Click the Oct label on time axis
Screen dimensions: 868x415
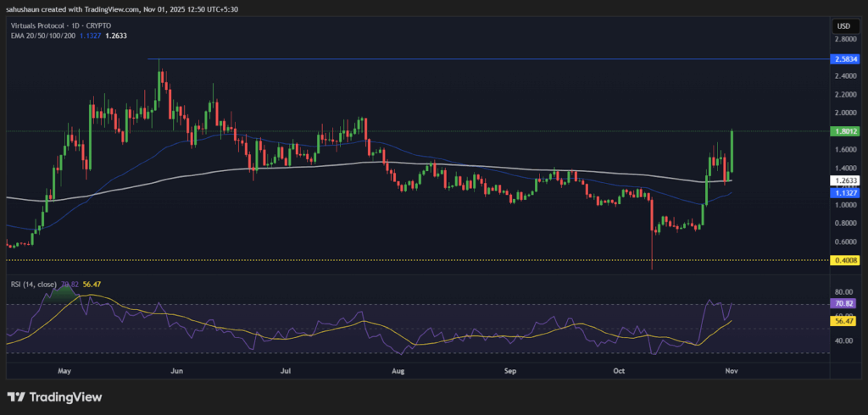pyautogui.click(x=620, y=370)
